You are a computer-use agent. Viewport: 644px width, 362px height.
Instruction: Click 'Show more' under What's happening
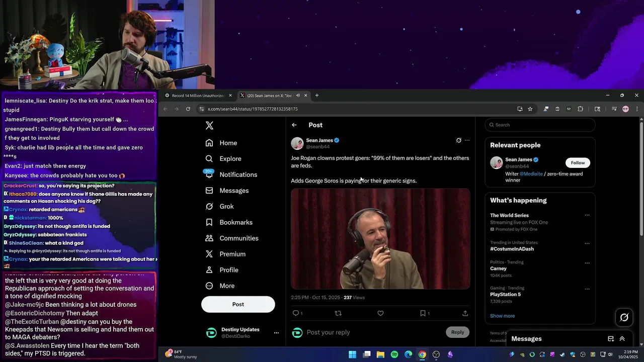click(502, 316)
